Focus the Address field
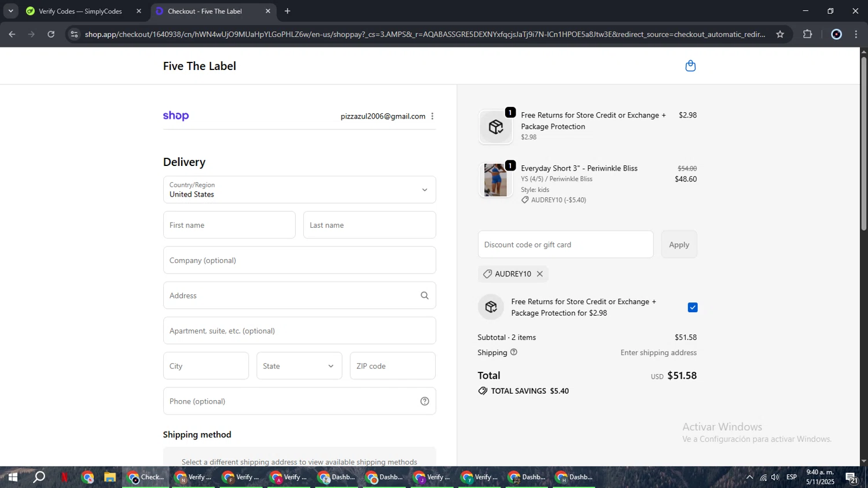This screenshot has height=488, width=868. tap(299, 295)
